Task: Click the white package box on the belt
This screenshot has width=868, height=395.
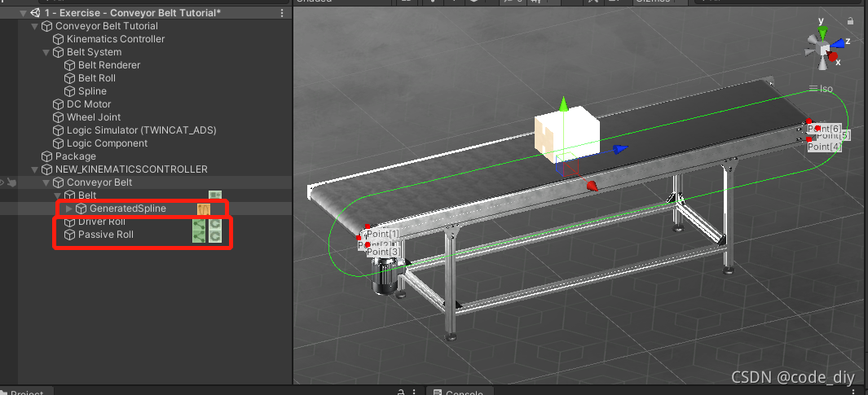Action: (x=567, y=134)
